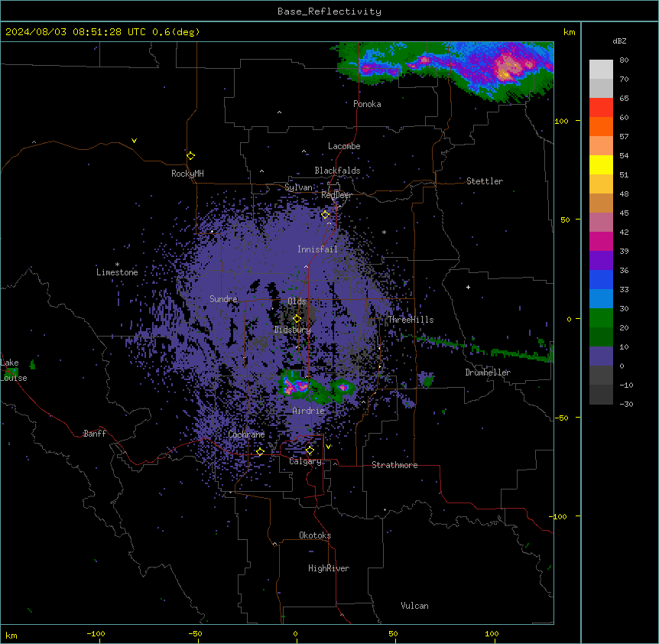Click the yellow marker near RedDeer
659x644 pixels.
pyautogui.click(x=325, y=214)
